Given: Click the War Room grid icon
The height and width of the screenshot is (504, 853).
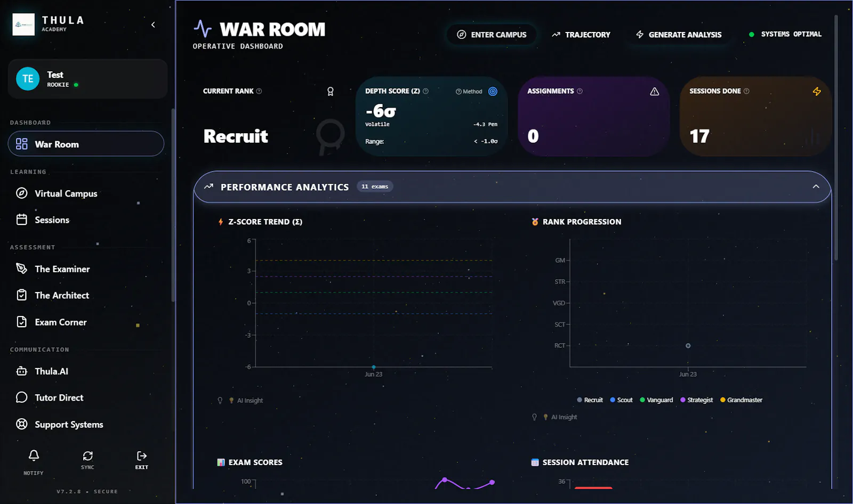Looking at the screenshot, I should (x=22, y=144).
